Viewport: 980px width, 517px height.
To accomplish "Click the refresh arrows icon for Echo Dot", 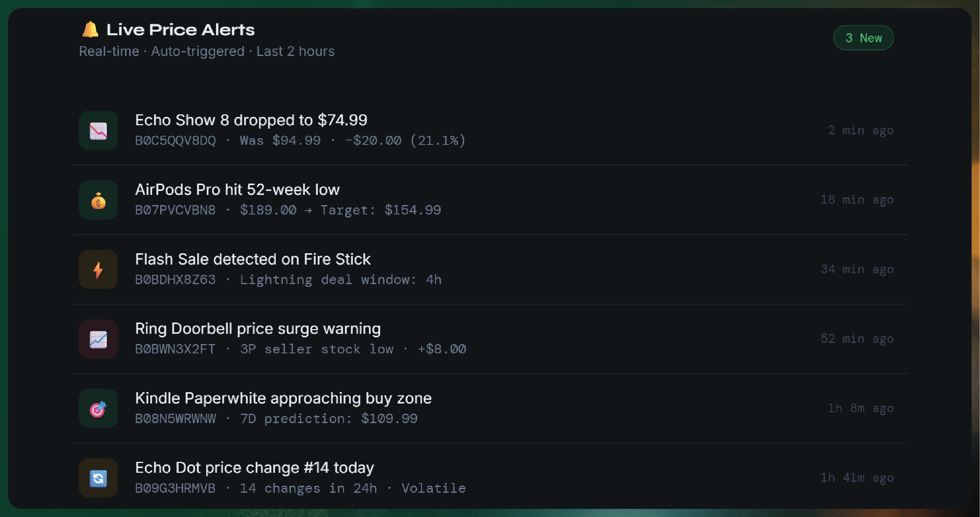I will pyautogui.click(x=98, y=478).
